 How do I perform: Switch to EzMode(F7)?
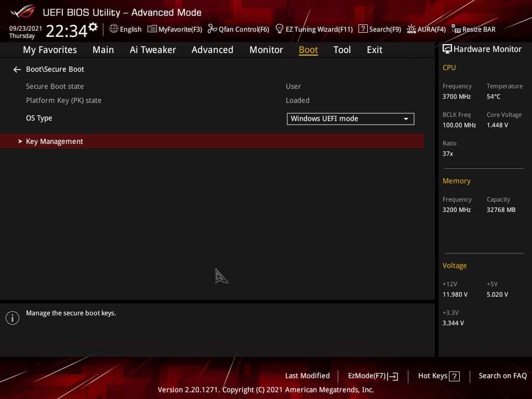coord(373,376)
